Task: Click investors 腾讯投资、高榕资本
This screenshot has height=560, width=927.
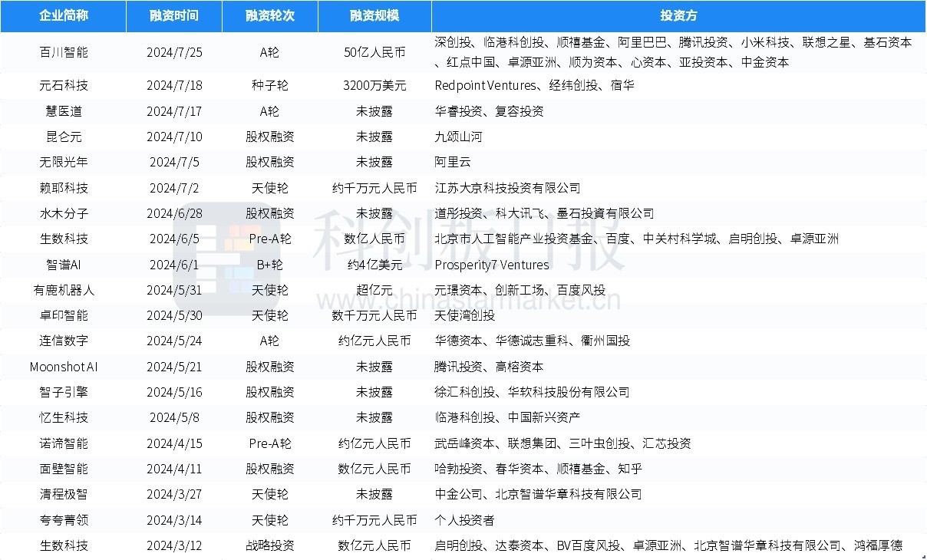Action: pos(489,367)
